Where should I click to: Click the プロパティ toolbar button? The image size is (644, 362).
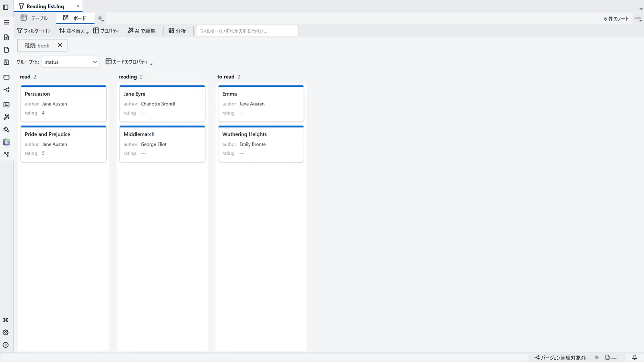point(106,31)
